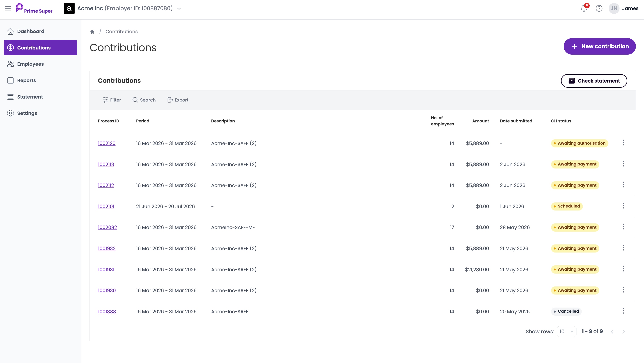Click the home breadcrumb icon

click(92, 32)
